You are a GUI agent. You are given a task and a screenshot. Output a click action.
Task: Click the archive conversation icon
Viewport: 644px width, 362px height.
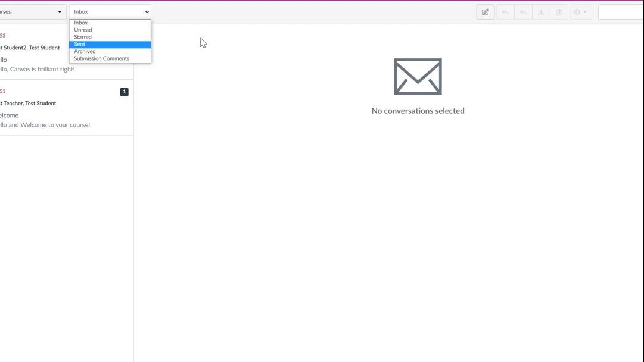pyautogui.click(x=541, y=12)
